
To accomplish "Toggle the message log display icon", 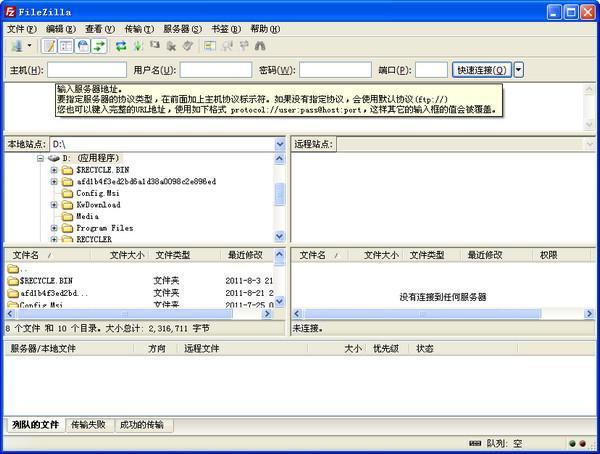I will coord(49,46).
